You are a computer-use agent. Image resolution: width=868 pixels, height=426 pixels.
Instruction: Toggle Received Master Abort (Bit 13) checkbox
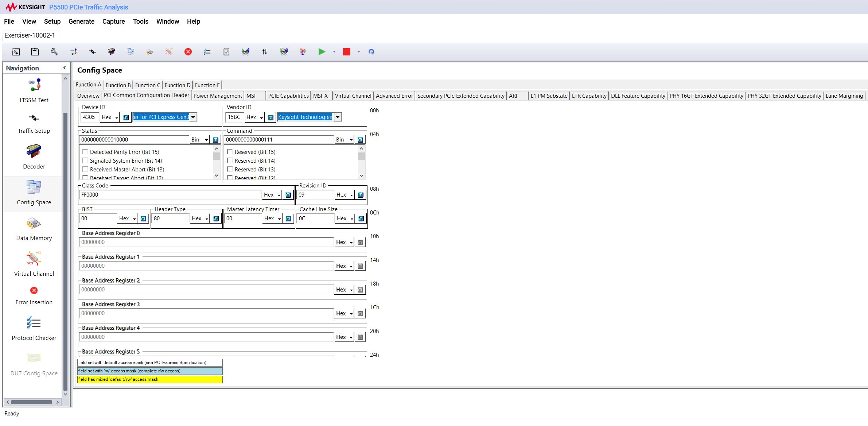[x=85, y=169]
